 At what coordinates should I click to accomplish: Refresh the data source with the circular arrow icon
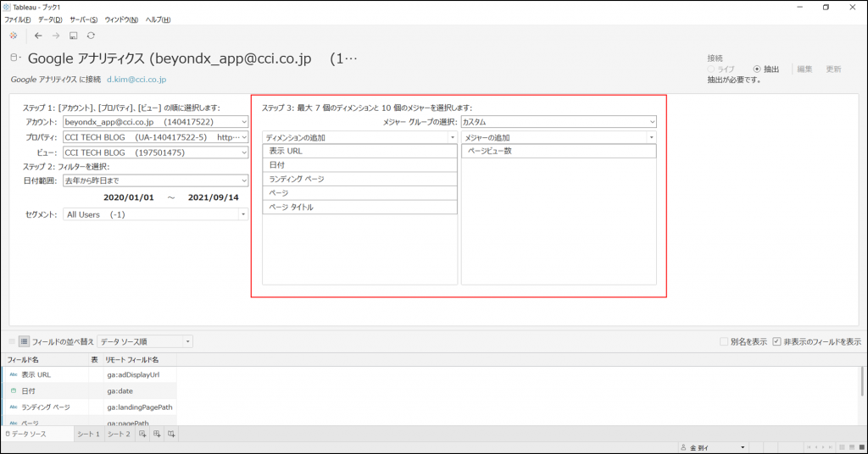coord(91,36)
